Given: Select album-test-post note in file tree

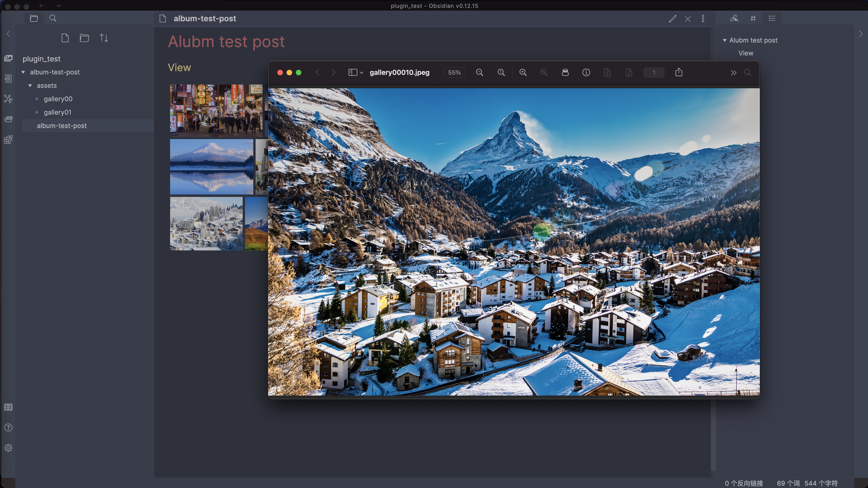Looking at the screenshot, I should 62,126.
